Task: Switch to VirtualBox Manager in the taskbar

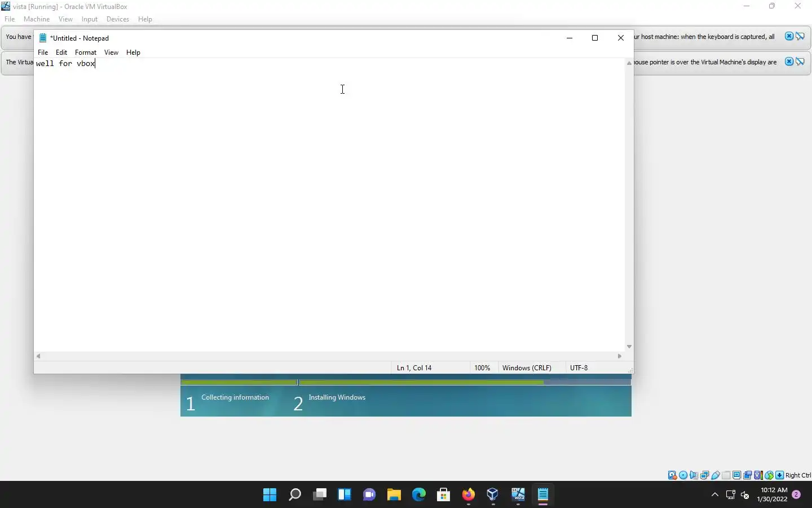Action: coord(493,495)
